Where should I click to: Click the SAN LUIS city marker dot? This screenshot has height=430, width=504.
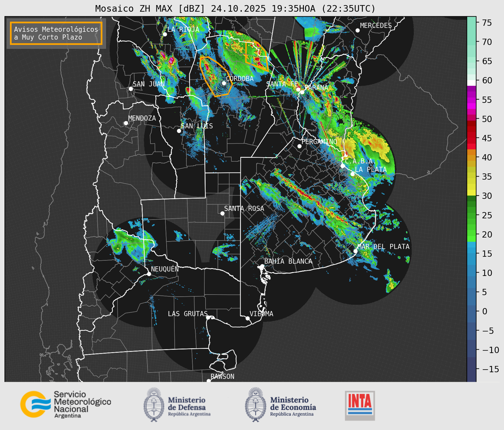(x=179, y=131)
